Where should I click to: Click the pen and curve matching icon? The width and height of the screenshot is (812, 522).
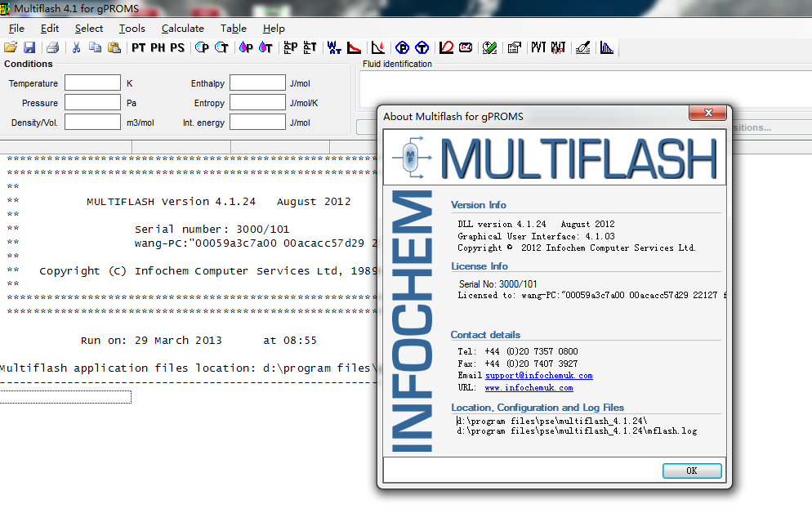pos(582,47)
